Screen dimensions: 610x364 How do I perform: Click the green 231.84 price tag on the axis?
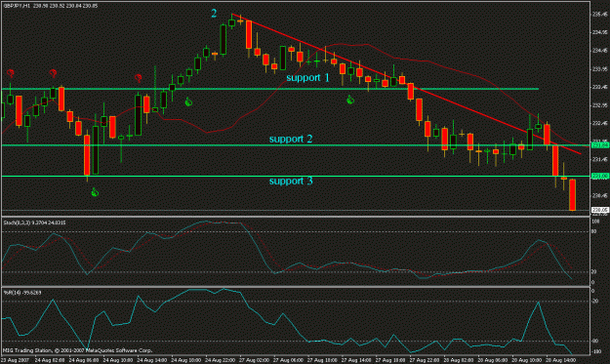(599, 145)
